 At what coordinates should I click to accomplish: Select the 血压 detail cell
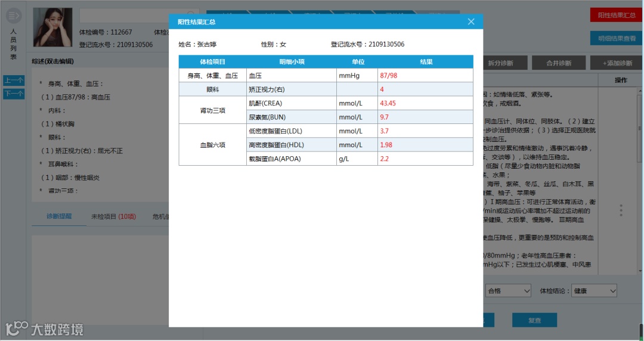[292, 76]
